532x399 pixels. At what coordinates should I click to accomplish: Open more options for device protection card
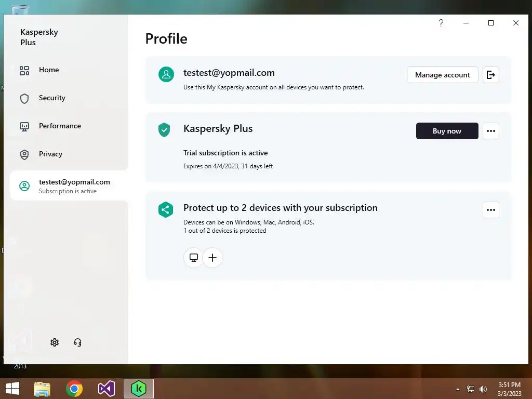pos(490,210)
